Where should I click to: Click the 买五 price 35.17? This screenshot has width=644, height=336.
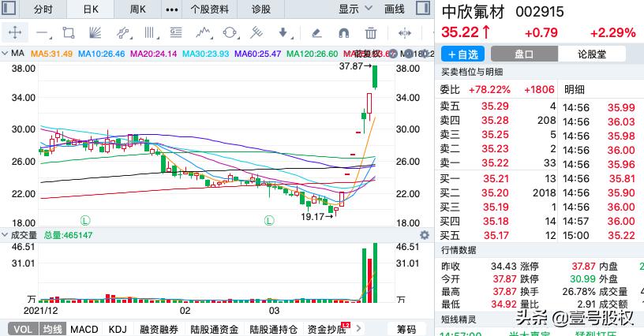coord(496,236)
